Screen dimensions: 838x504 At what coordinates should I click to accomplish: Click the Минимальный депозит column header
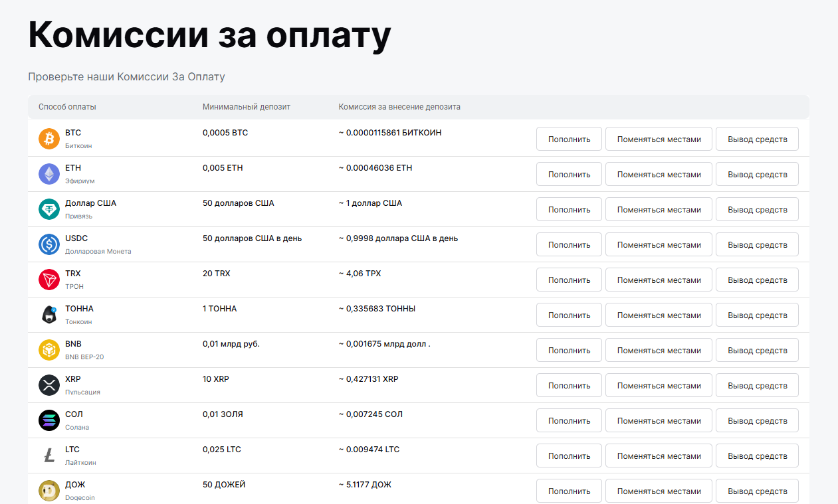(x=246, y=107)
